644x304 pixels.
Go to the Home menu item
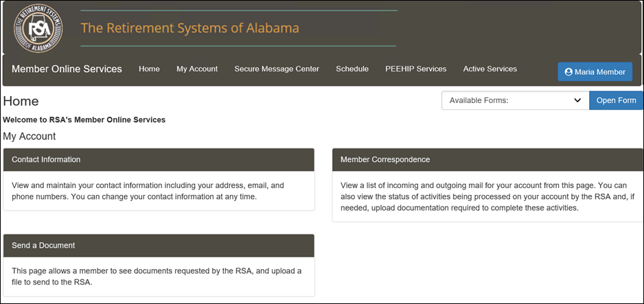149,69
